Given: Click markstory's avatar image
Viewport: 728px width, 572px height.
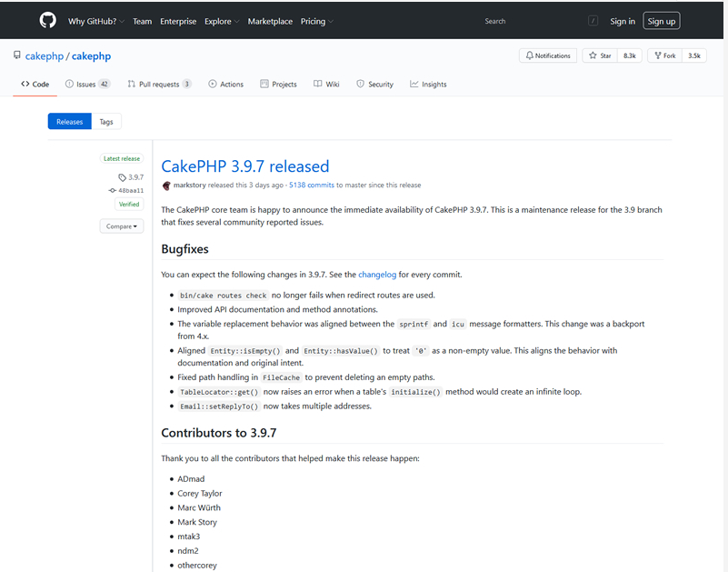Looking at the screenshot, I should [x=166, y=186].
